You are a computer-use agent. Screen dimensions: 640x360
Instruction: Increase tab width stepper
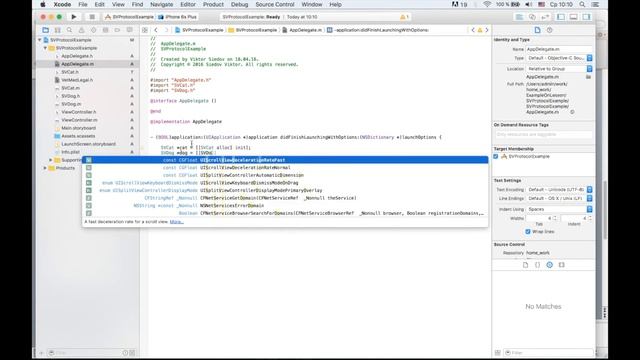(555, 217)
